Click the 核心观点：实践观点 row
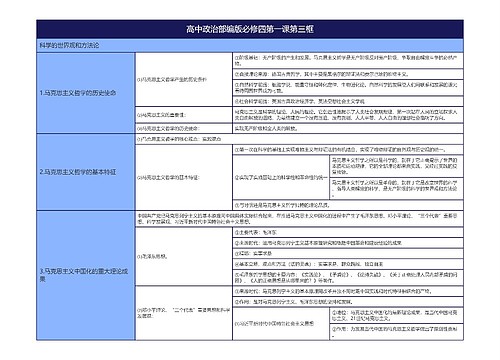 (299, 139)
